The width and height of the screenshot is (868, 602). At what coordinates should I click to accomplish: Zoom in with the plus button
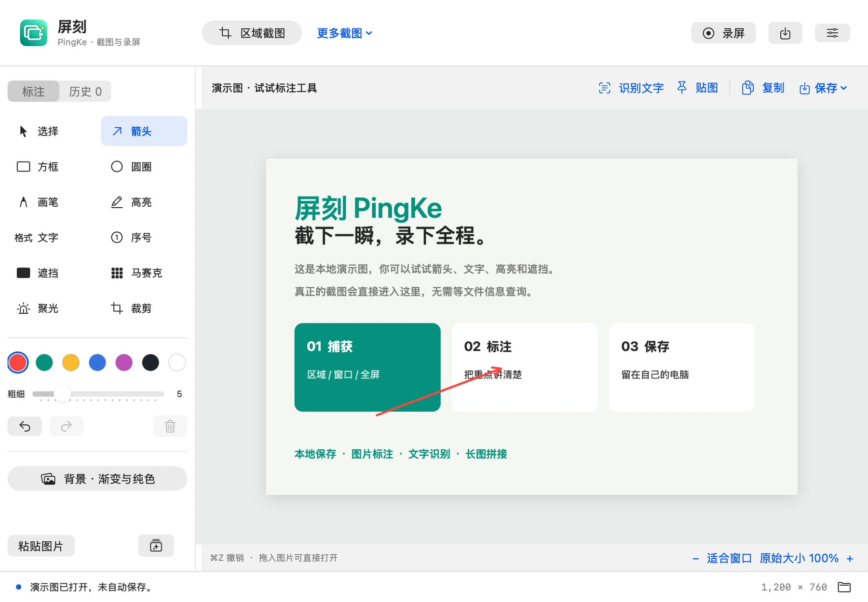point(850,558)
